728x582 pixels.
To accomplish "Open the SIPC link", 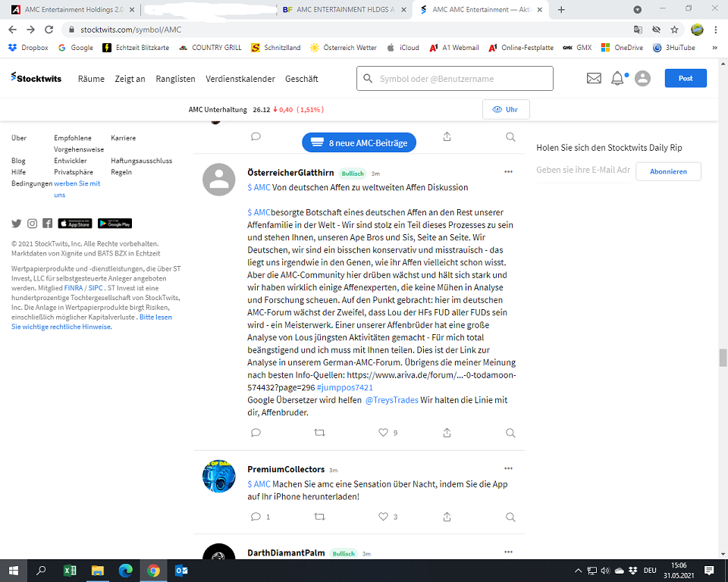I will pyautogui.click(x=96, y=288).
